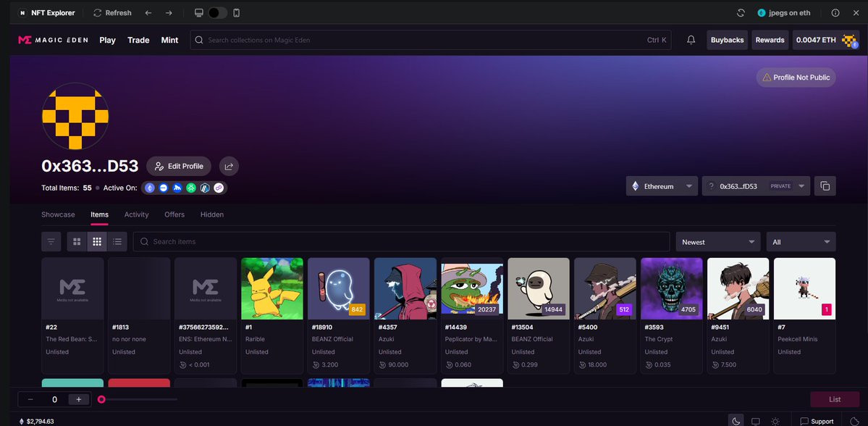Viewport: 868px width, 426px height.
Task: Switch to dark theme moon icon
Action: 736,422
